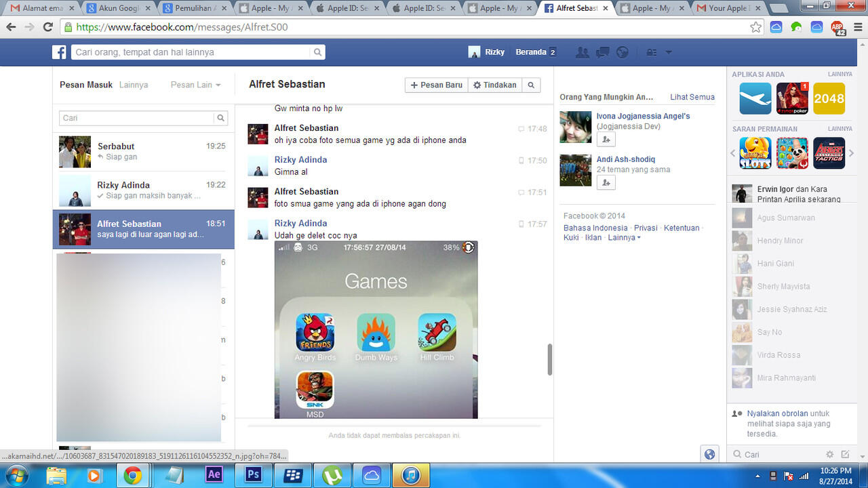Viewport: 868px width, 488px height.
Task: Open the Avengers Tactics suggested game
Action: tap(829, 153)
